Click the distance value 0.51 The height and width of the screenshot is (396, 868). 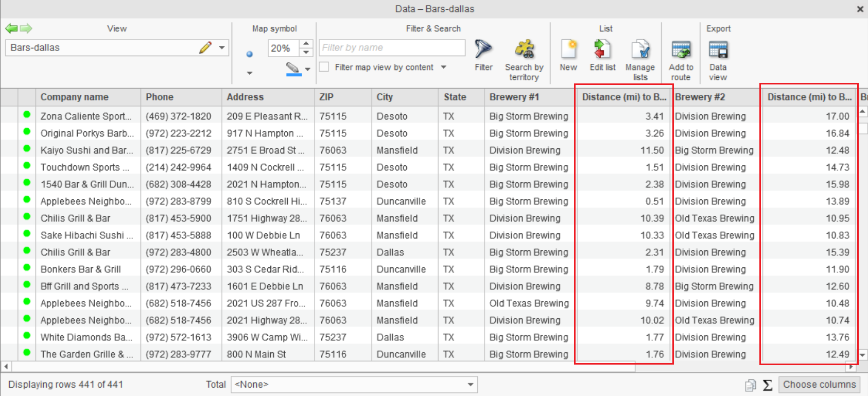[x=655, y=201]
